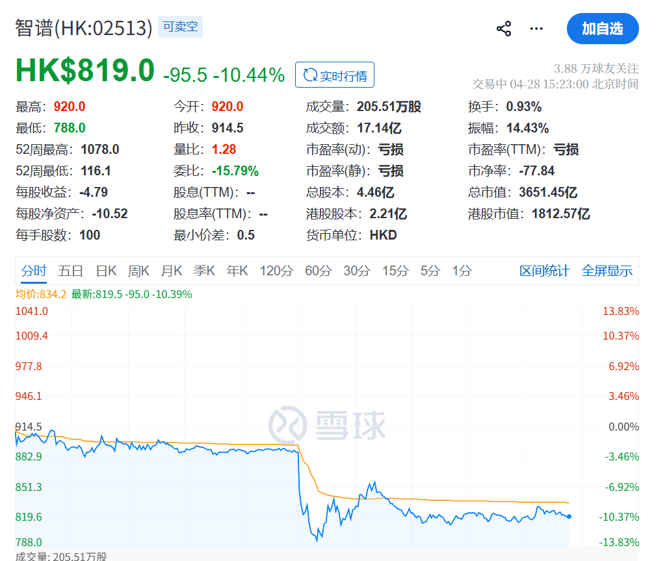Image resolution: width=667 pixels, height=561 pixels.
Task: Show the 60分 interval chart
Action: coord(318,270)
